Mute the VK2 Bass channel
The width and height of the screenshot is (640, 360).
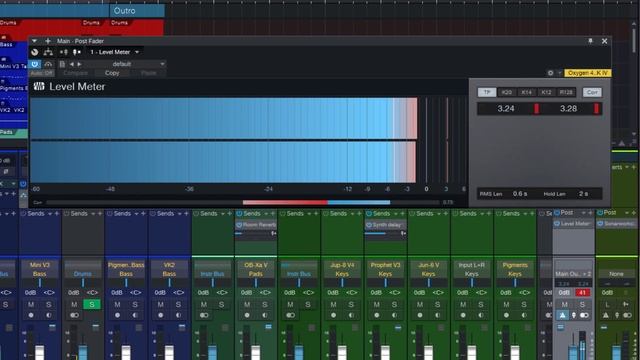(x=160, y=304)
